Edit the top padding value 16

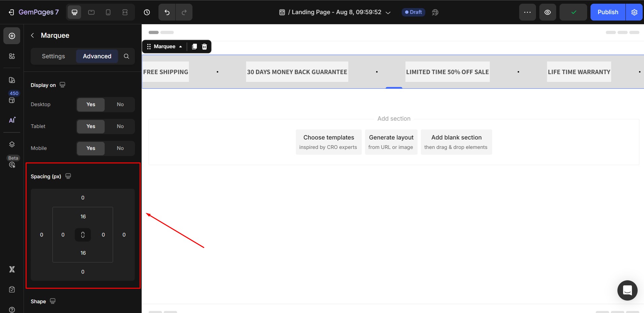pyautogui.click(x=83, y=217)
